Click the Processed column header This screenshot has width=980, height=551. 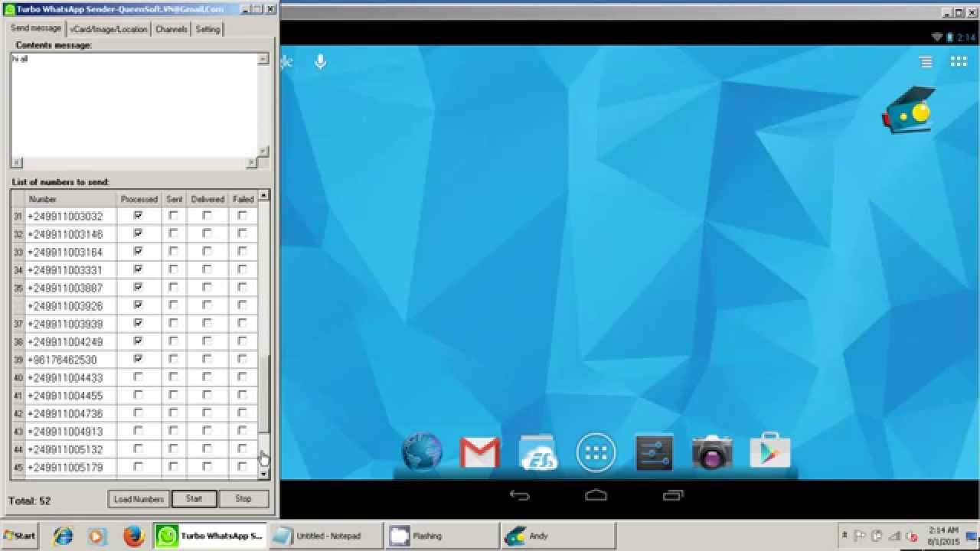(x=139, y=199)
